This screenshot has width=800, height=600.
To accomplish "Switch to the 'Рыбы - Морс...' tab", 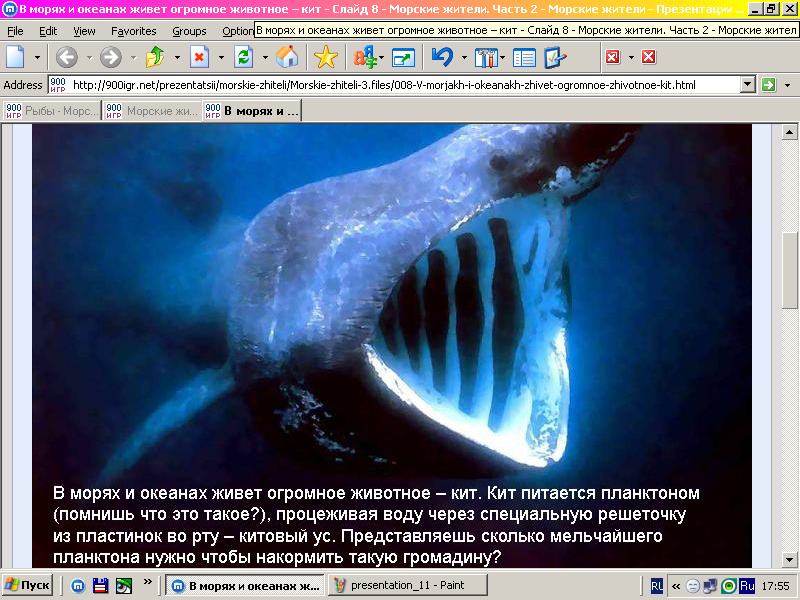I will (x=52, y=111).
